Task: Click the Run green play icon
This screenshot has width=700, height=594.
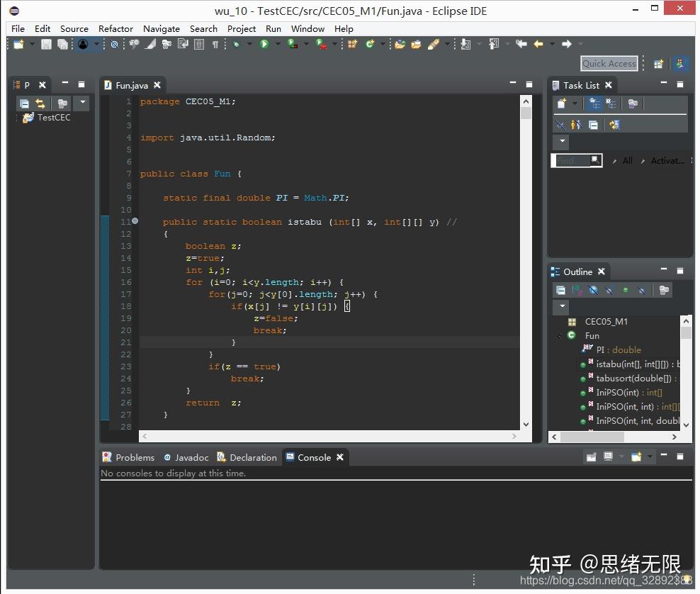Action: (264, 44)
